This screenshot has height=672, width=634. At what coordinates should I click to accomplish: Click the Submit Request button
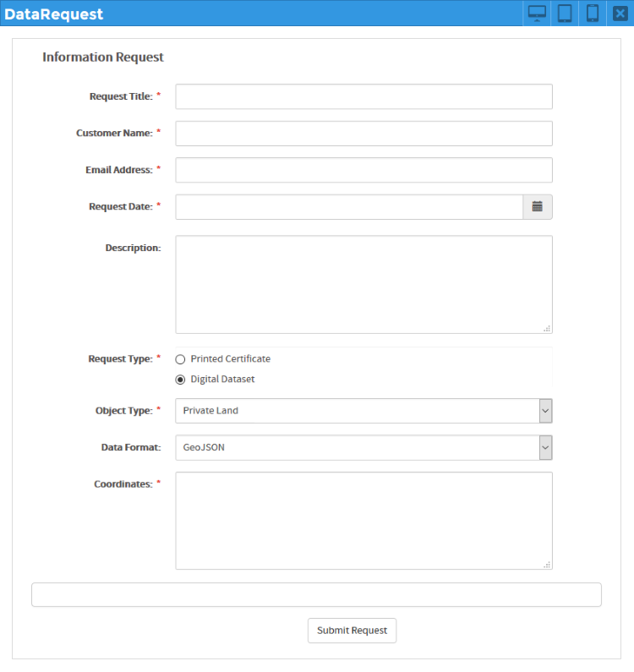[x=352, y=631]
